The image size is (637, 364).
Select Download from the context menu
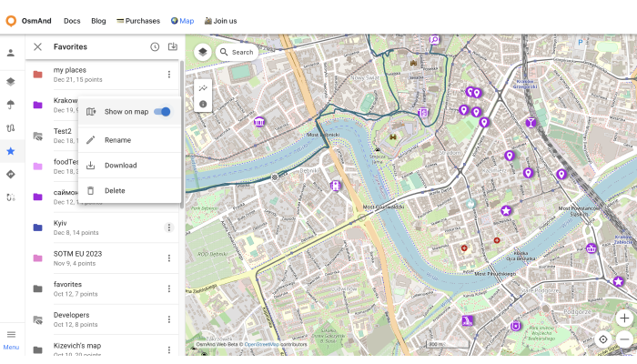pos(120,166)
